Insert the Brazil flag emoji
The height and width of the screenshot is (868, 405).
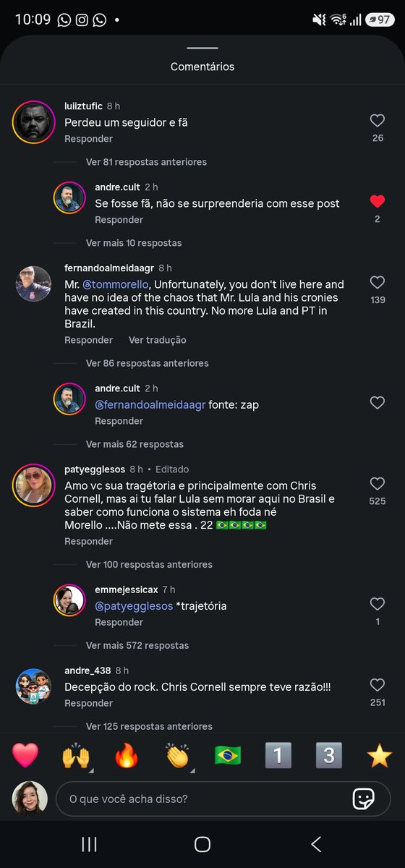pos(228,755)
